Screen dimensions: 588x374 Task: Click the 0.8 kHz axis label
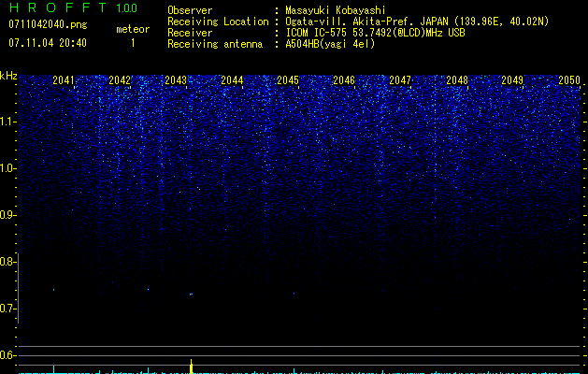tap(7, 262)
